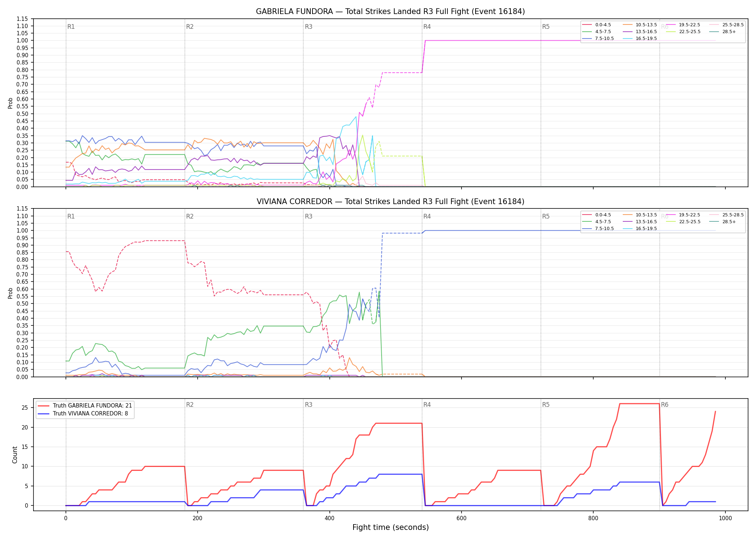Click the Fight time (seconds) axis label
The image size is (756, 540).
click(391, 527)
